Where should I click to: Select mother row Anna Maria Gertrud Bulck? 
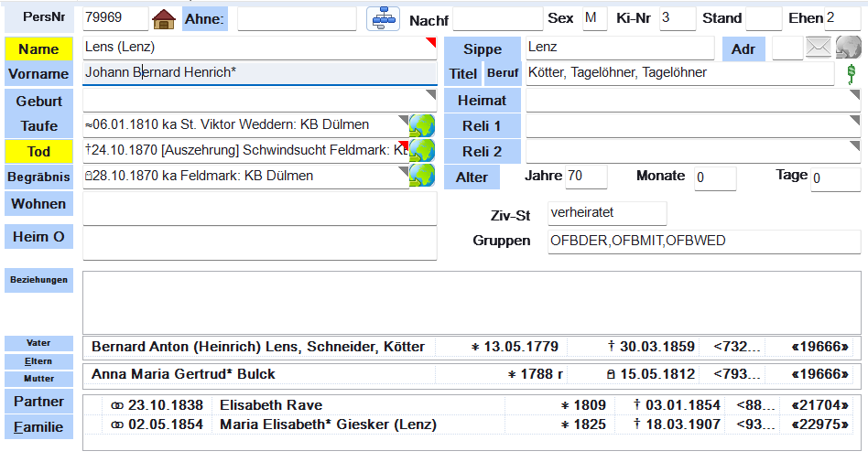(x=472, y=374)
